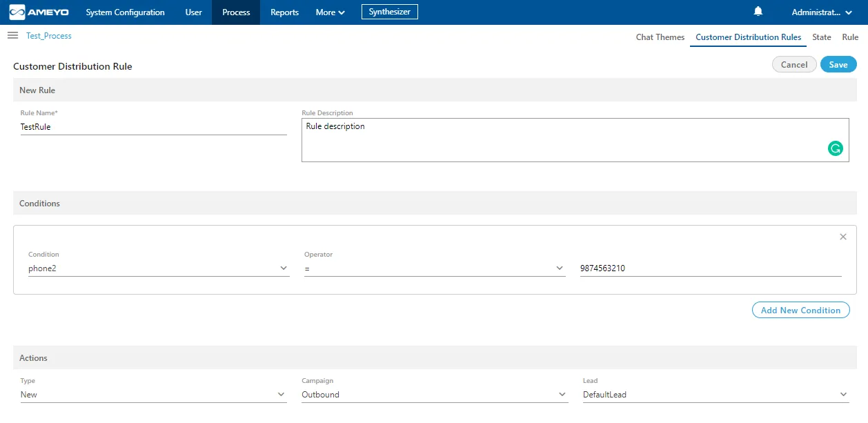Open the Lead dropdown showing DefaultLead

pos(716,395)
